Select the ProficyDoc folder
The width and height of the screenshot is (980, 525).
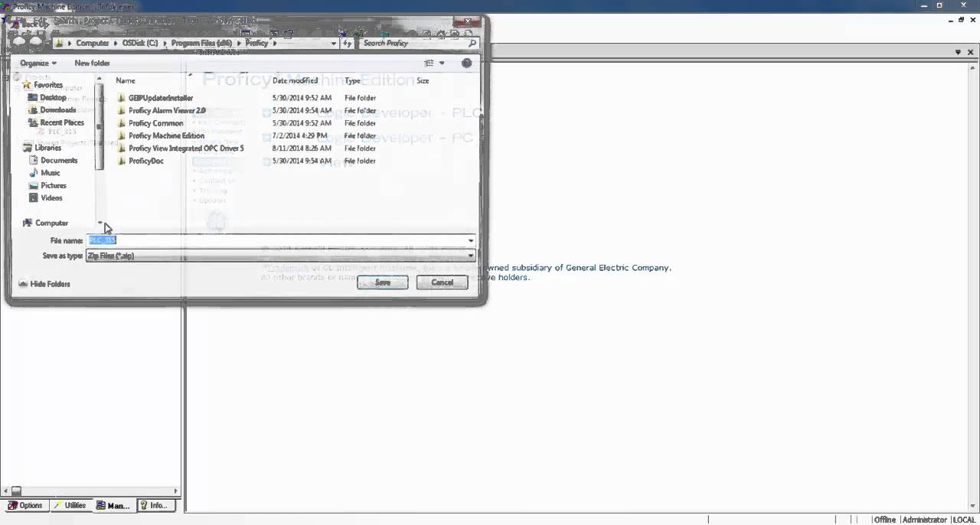pyautogui.click(x=145, y=161)
